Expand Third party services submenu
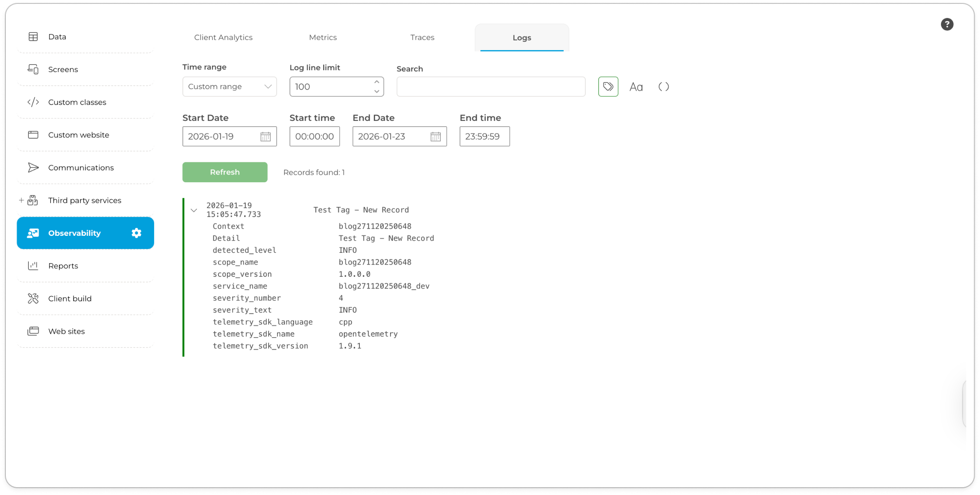Image resolution: width=980 pixels, height=495 pixels. 21,200
